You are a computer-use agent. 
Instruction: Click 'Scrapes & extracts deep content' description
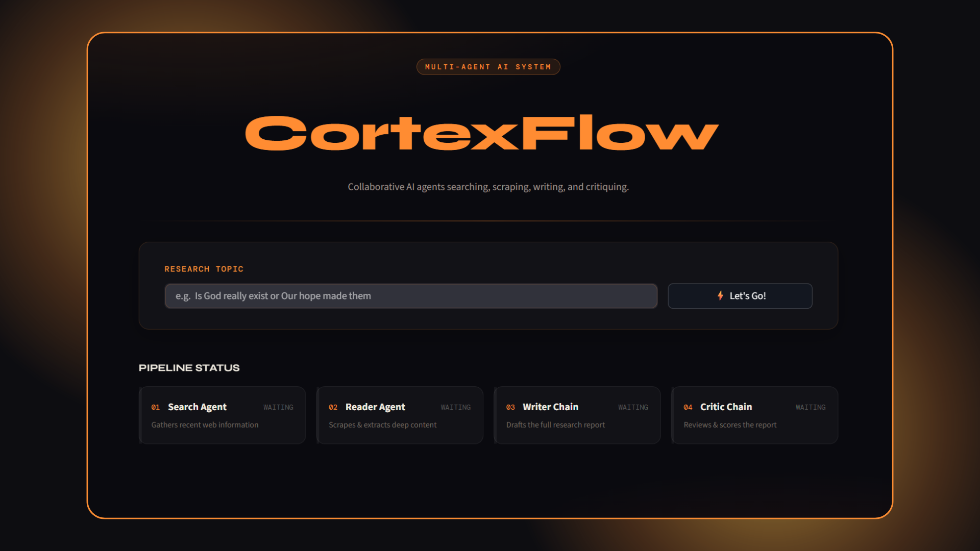point(382,424)
